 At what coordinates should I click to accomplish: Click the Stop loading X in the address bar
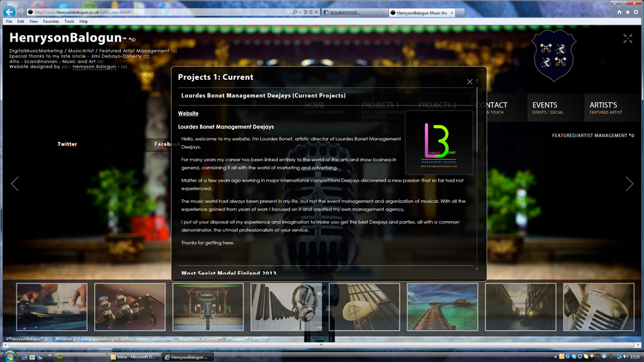click(316, 12)
